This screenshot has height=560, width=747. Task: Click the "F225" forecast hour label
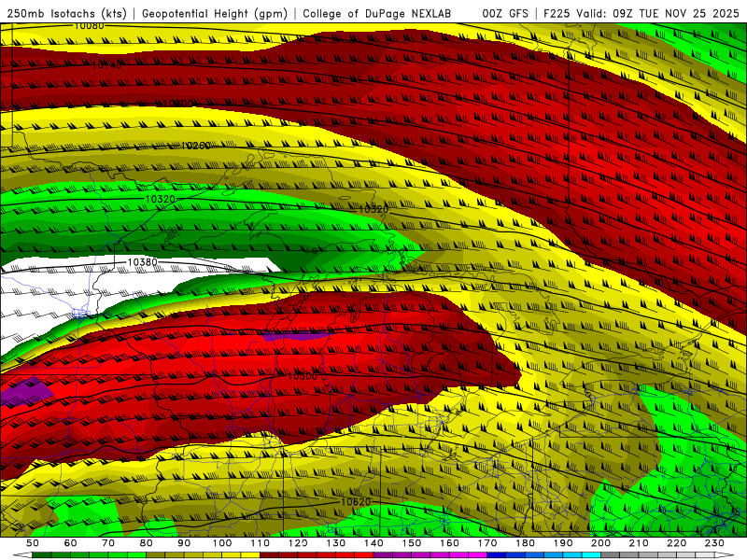pos(557,13)
